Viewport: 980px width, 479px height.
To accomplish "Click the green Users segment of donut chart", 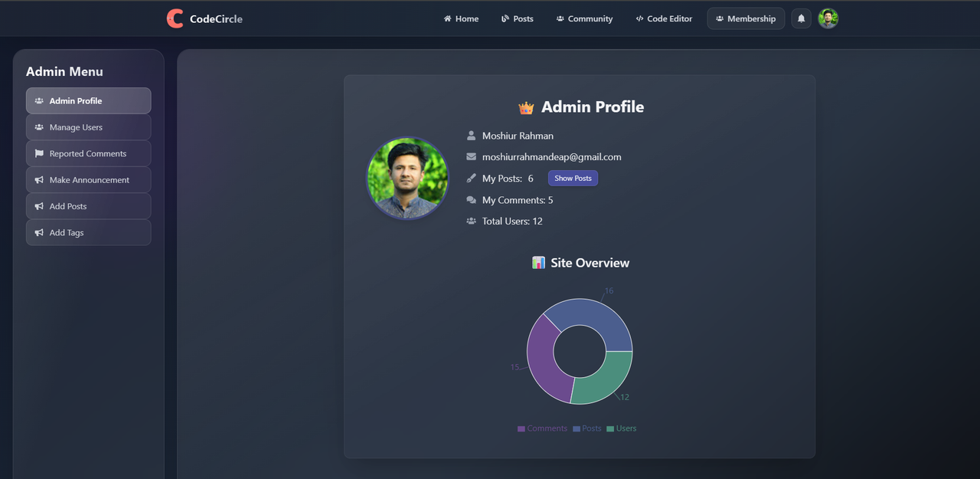I will click(606, 381).
